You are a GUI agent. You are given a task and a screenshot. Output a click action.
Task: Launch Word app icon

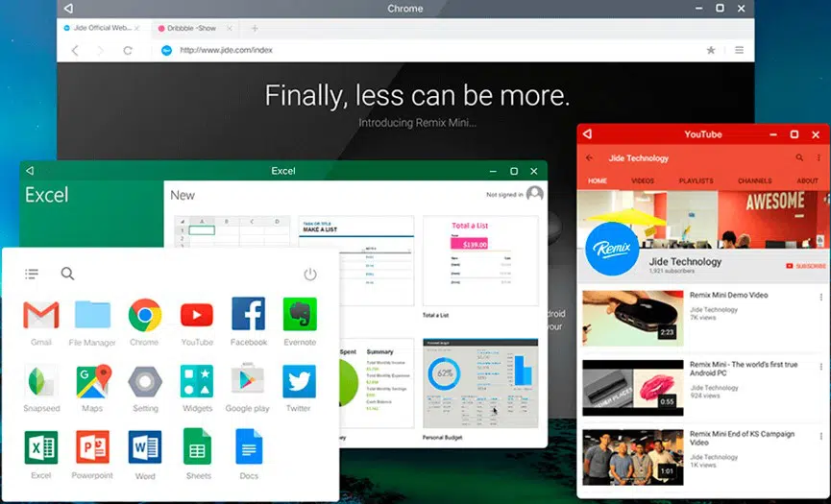click(145, 447)
